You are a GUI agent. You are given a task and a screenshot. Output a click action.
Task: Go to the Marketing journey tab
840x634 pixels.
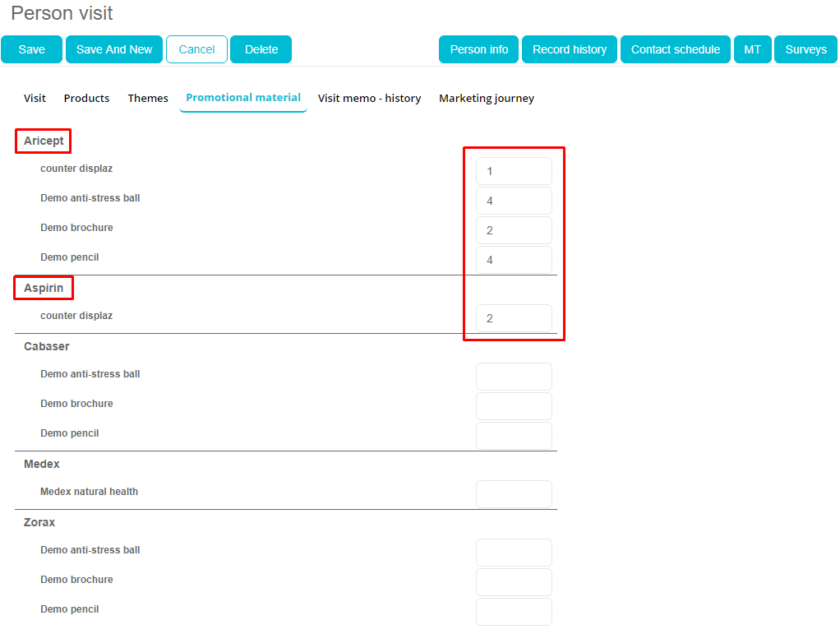point(486,98)
